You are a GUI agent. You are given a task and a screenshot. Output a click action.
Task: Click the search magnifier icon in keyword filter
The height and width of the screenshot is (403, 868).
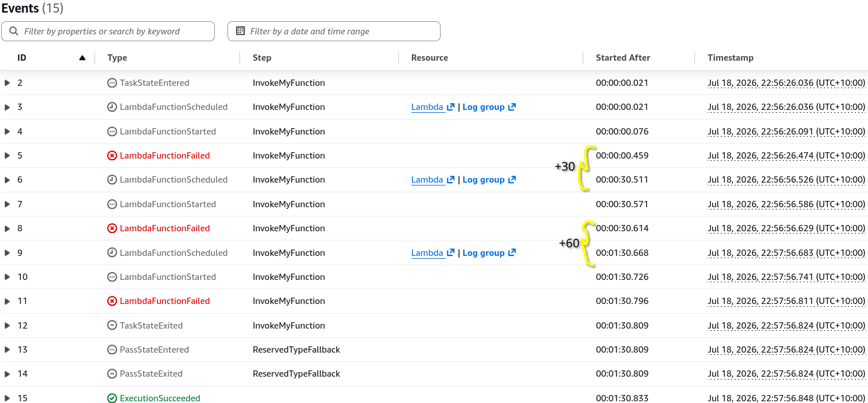[14, 31]
